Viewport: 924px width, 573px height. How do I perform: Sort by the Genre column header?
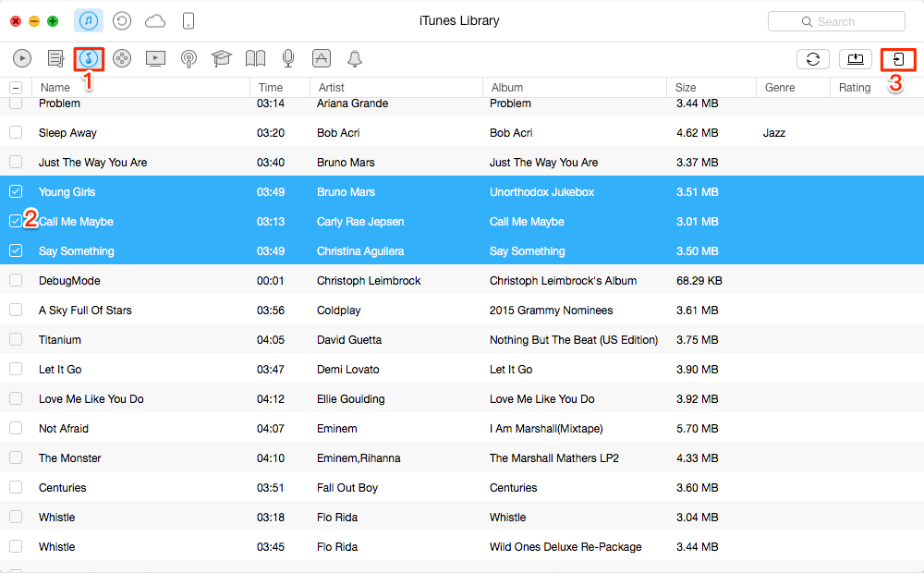(793, 87)
